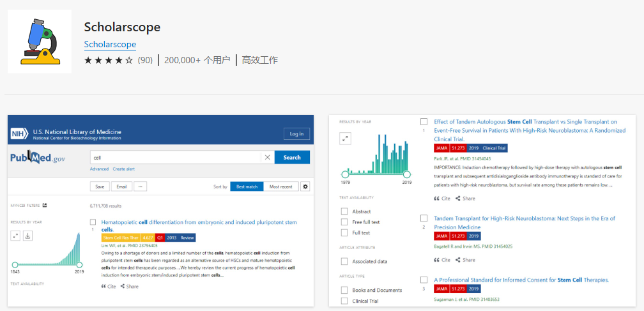Open Tandem Transplant for High-Risk Neuroblastoma article
Viewport: 644px width, 311px height.
[525, 222]
